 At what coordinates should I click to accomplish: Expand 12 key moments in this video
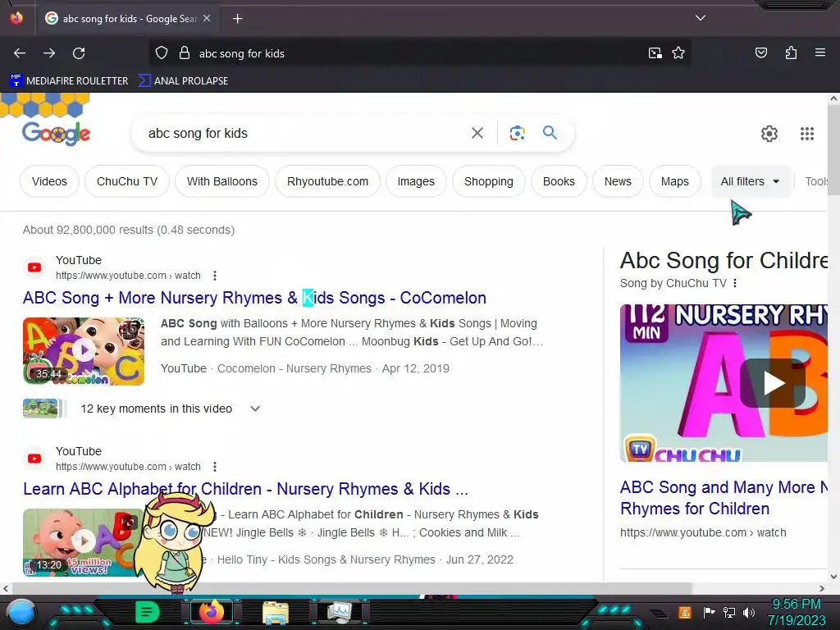click(255, 409)
